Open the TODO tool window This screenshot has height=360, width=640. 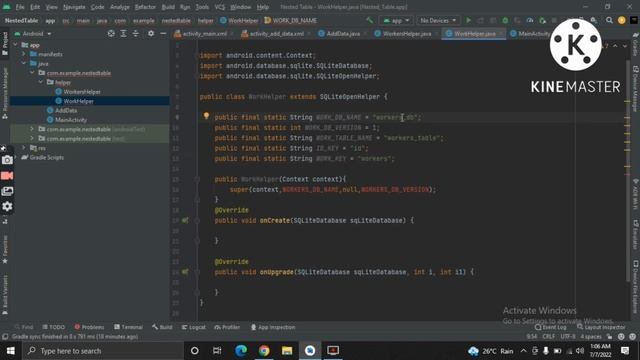click(x=53, y=327)
